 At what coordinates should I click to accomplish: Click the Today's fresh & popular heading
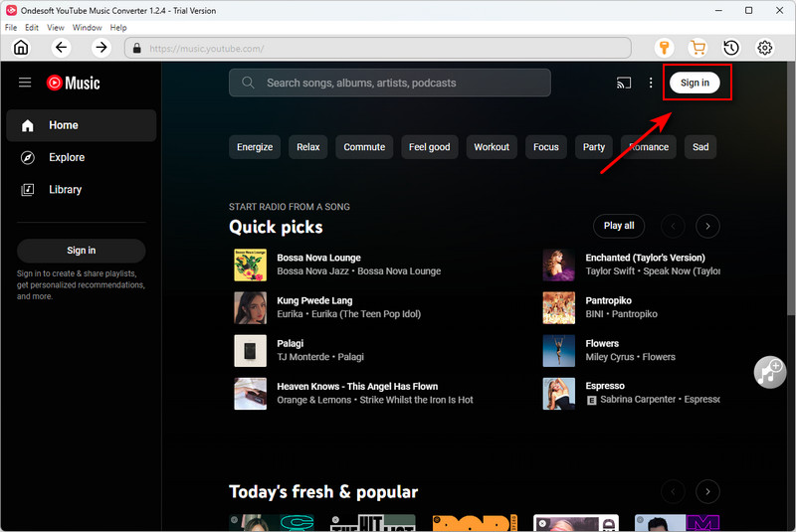(323, 491)
